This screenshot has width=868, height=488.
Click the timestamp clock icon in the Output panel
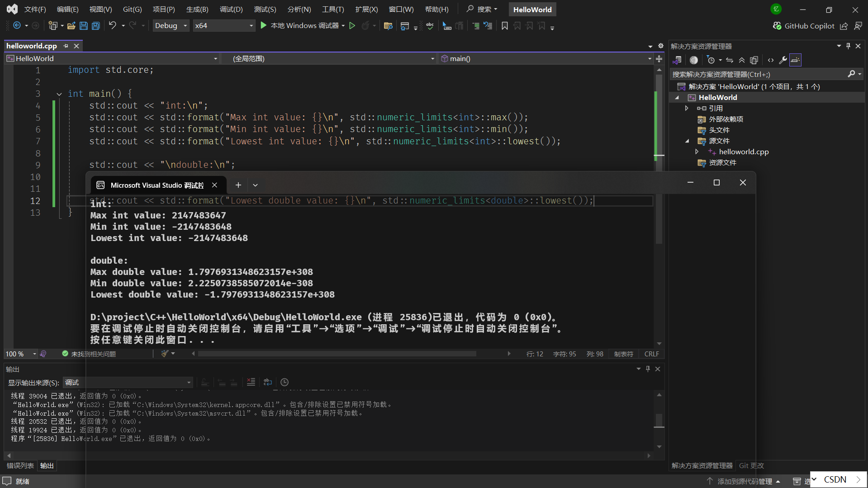(285, 382)
